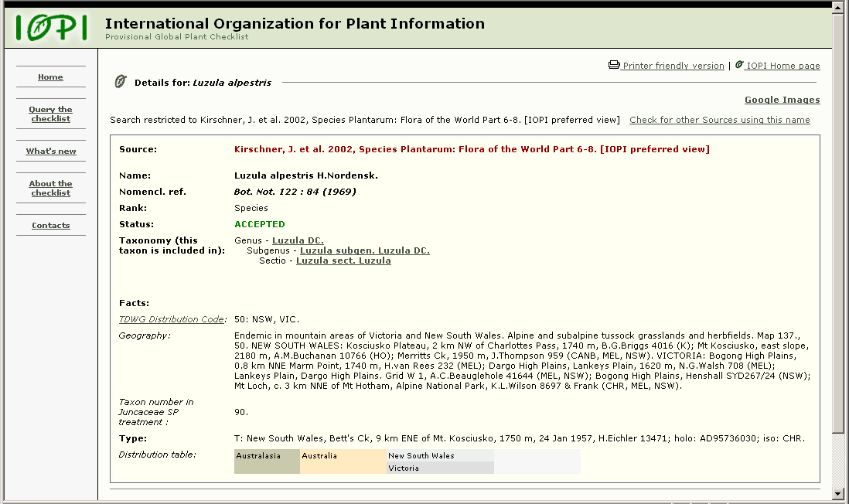Open Contacts in the sidebar
This screenshot has width=849, height=504.
click(50, 226)
